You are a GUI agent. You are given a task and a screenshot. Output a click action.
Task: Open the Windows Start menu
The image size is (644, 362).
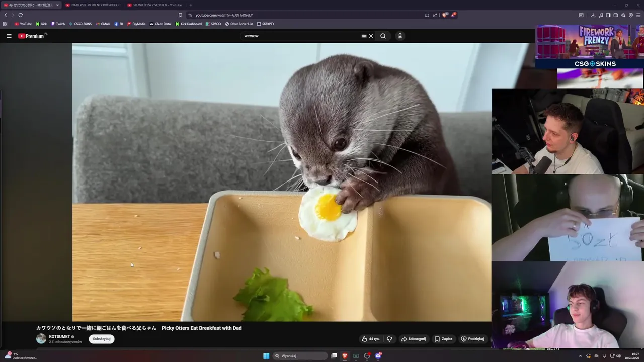[266, 356]
